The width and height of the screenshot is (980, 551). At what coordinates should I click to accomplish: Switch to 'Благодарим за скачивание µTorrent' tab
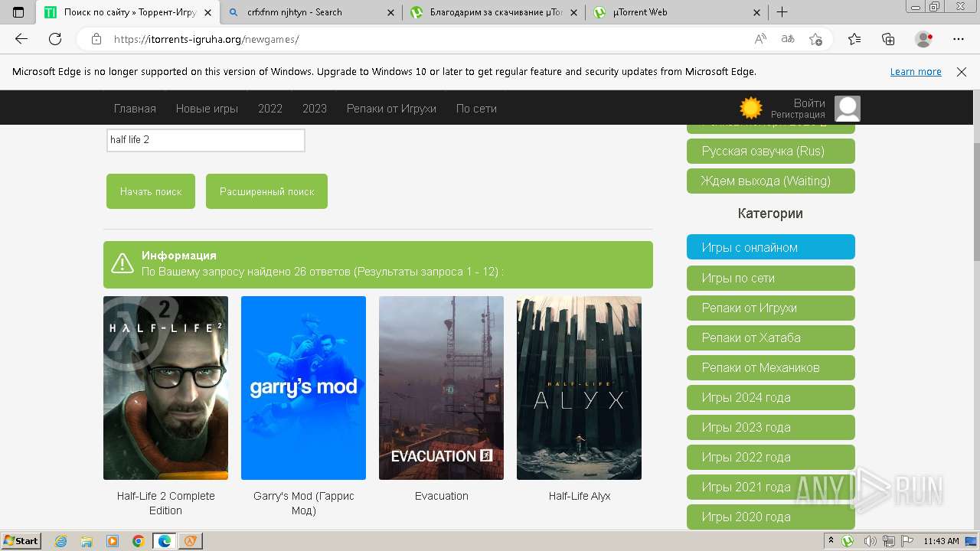point(496,12)
